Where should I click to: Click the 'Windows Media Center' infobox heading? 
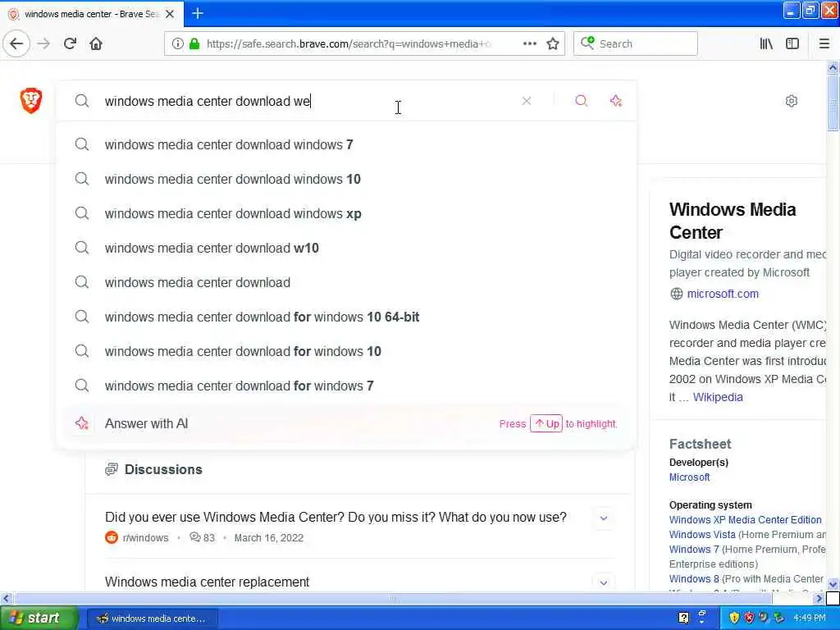pyautogui.click(x=733, y=221)
